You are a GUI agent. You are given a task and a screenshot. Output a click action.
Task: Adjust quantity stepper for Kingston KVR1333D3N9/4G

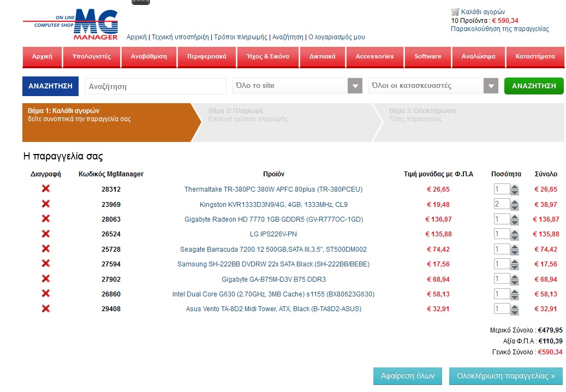(515, 205)
